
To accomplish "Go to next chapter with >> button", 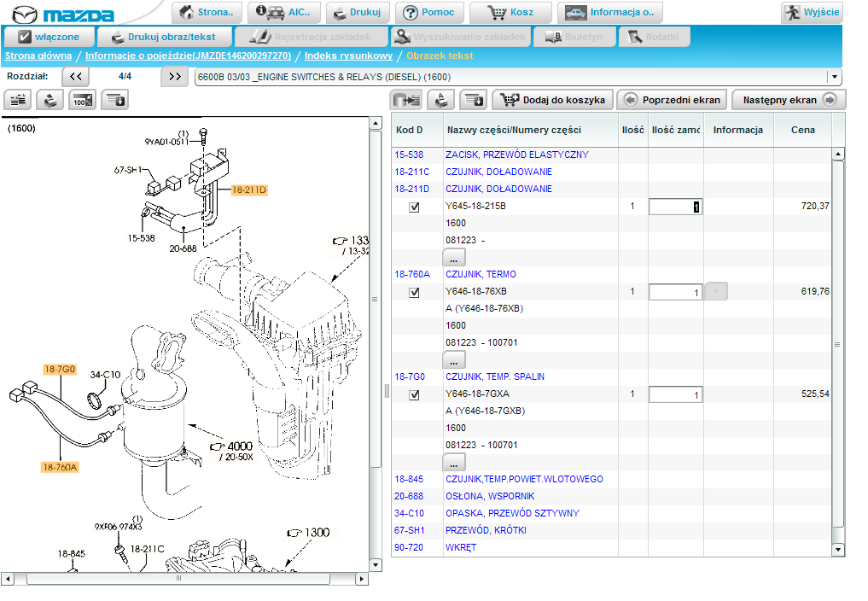I will 174,77.
